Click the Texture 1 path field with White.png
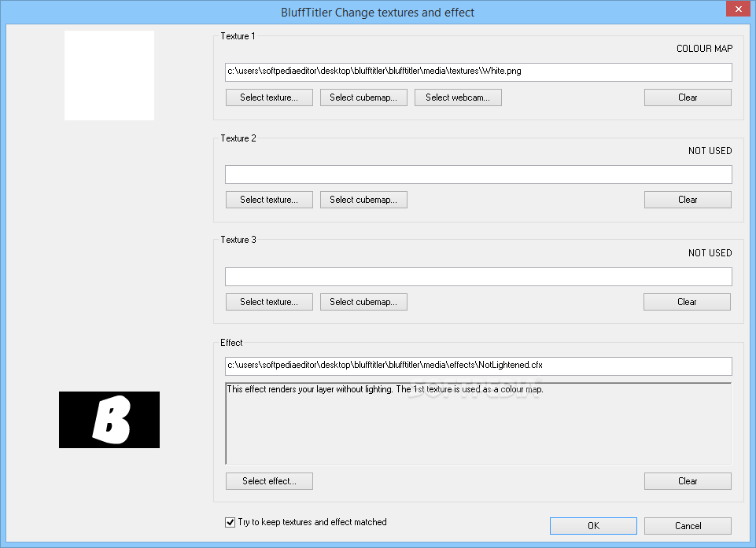 pyautogui.click(x=478, y=72)
